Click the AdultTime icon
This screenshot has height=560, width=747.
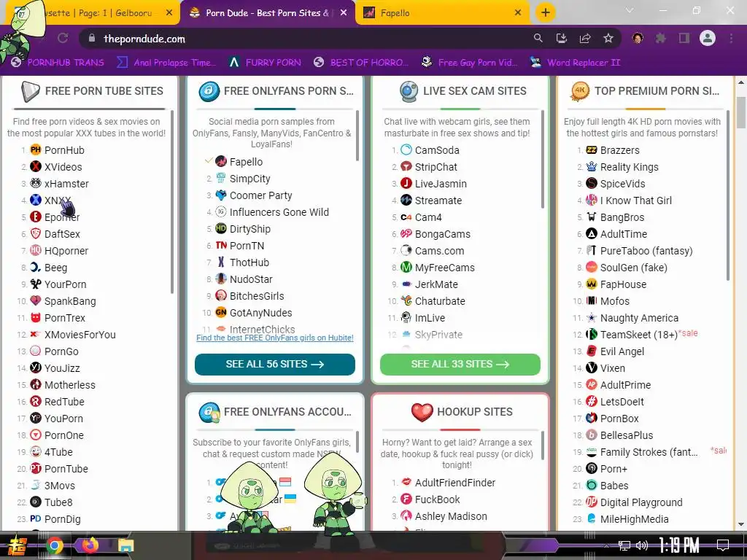[x=591, y=234]
